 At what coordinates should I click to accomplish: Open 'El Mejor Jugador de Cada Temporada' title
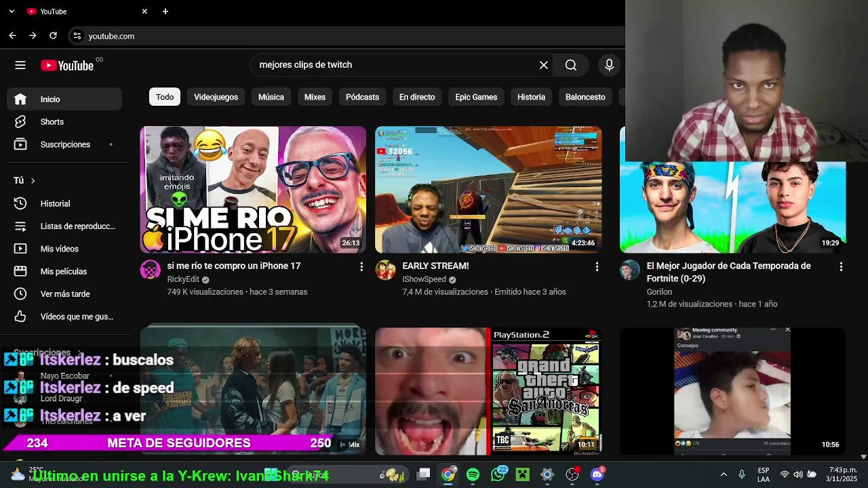pos(728,272)
